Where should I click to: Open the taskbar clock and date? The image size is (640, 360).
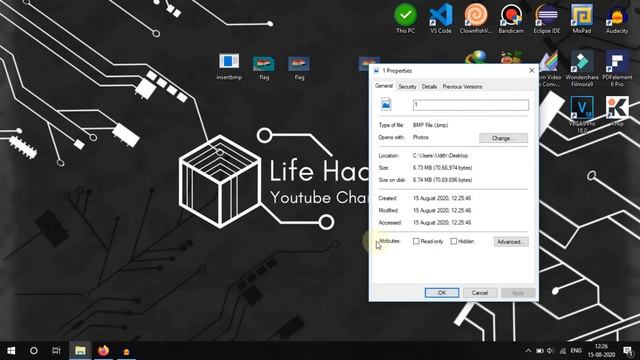pos(601,351)
